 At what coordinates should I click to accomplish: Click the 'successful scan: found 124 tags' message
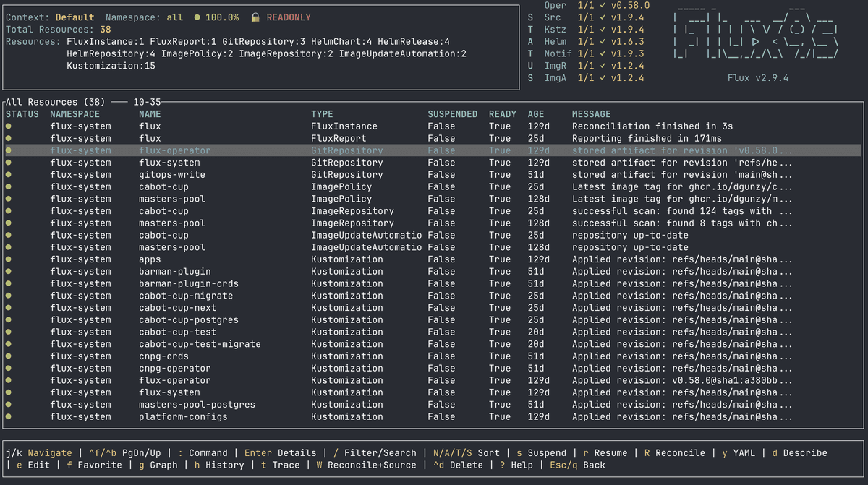(x=682, y=210)
